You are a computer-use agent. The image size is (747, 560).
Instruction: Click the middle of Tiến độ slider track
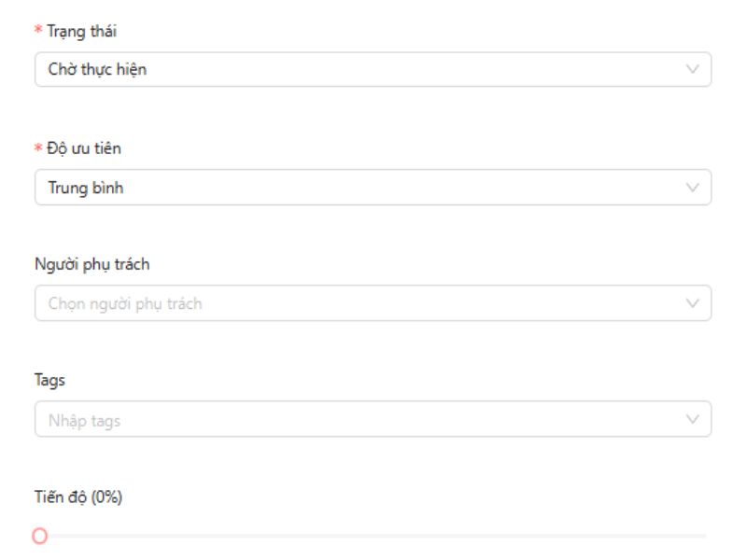tap(373, 536)
